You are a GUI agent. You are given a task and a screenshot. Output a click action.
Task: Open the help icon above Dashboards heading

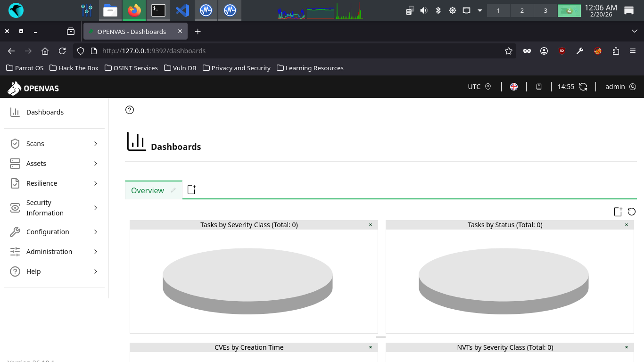[x=130, y=110]
